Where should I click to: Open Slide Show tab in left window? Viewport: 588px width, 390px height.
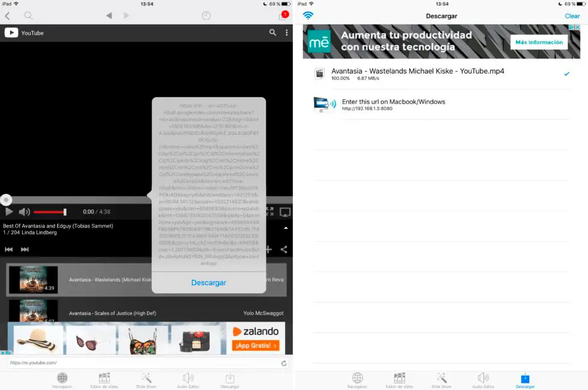tap(146, 380)
